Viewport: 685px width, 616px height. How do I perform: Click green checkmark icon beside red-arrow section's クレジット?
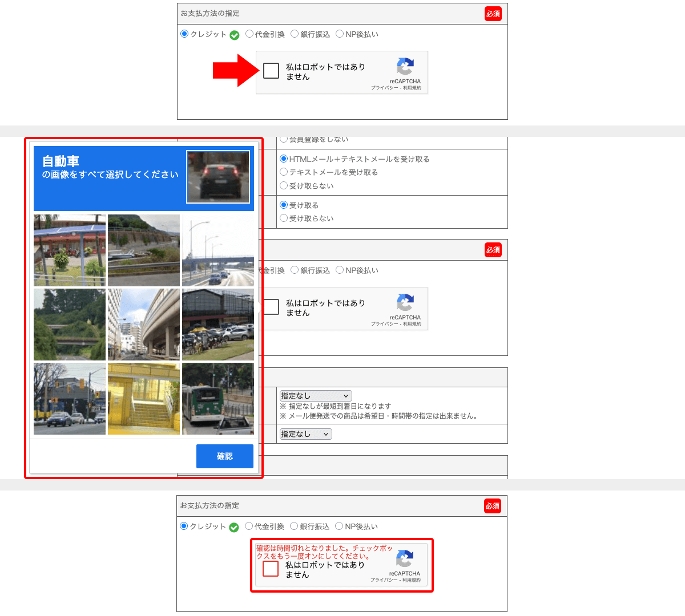coord(234,35)
